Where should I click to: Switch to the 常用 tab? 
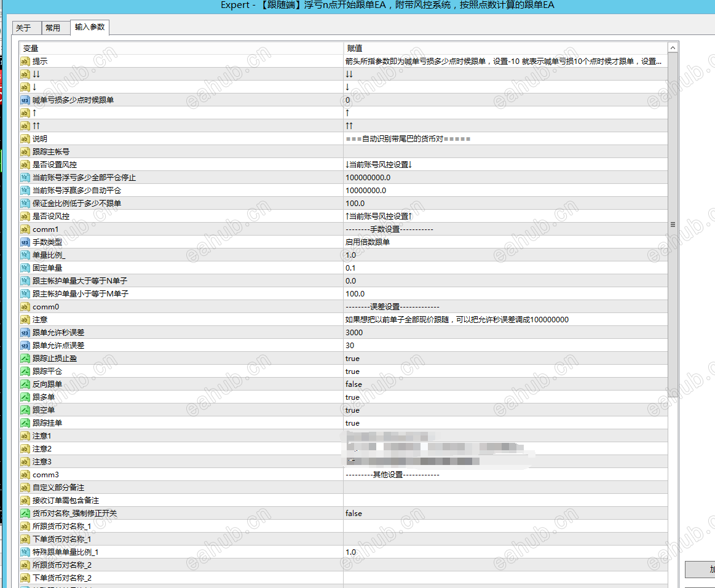tap(55, 27)
